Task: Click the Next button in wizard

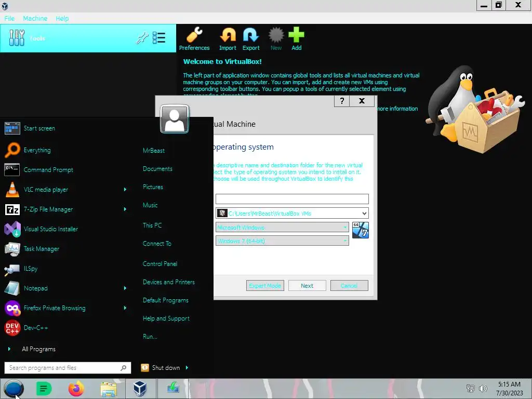Action: click(x=307, y=286)
